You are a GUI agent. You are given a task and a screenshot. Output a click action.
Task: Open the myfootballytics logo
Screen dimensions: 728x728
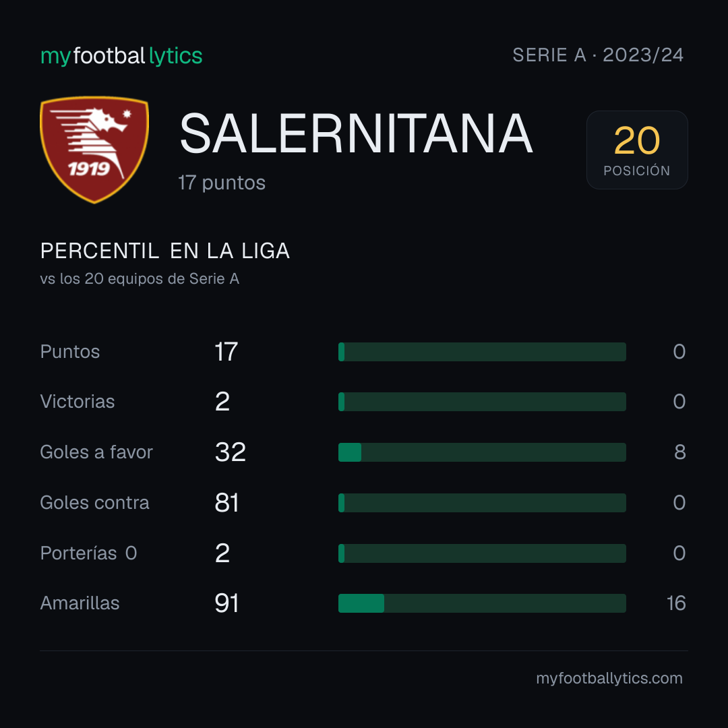(x=121, y=56)
